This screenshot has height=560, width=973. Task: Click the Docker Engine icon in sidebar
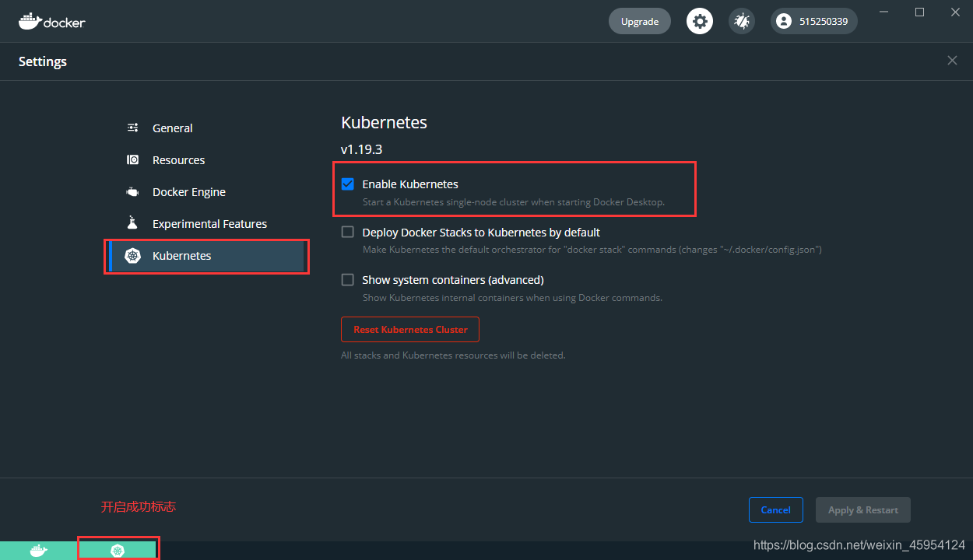click(133, 191)
